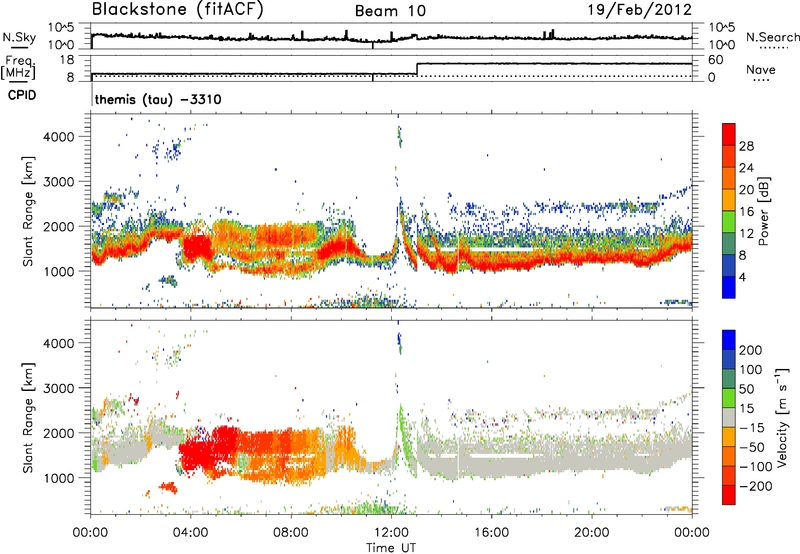800x554 pixels.
Task: Click the 'themis (tau) -3310' text
Action: pos(158,99)
